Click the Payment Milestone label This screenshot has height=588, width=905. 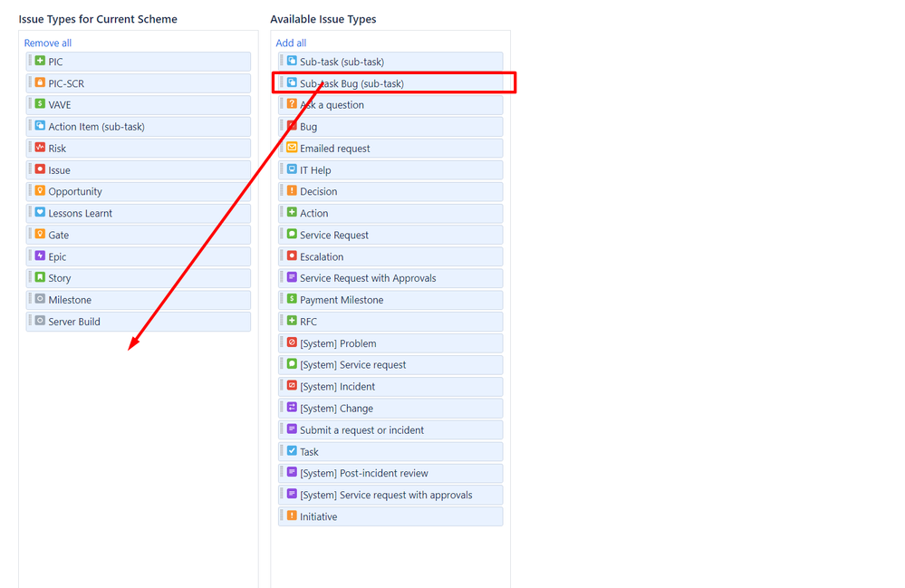[x=342, y=300]
